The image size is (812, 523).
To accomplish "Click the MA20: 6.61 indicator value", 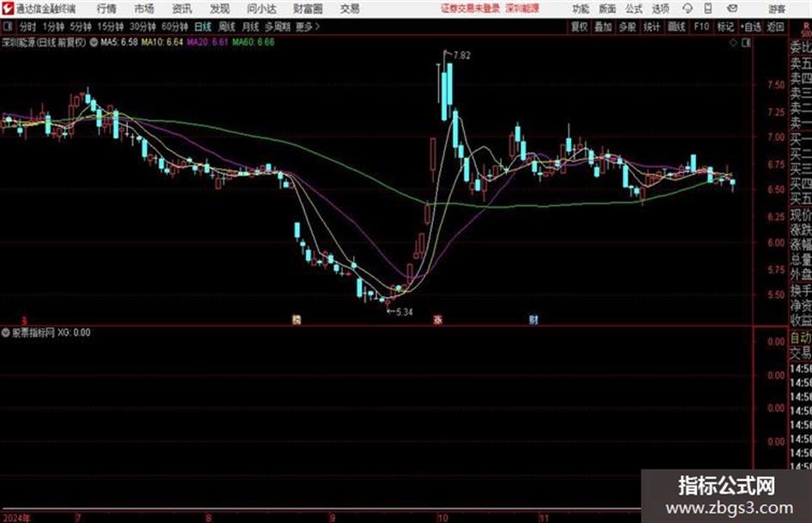I will click(x=207, y=42).
